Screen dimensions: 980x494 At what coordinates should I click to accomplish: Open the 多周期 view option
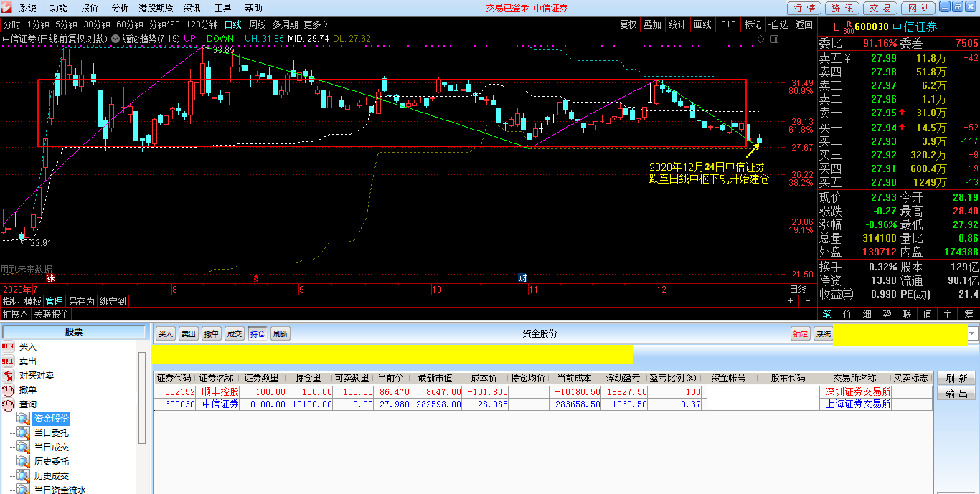pos(285,24)
